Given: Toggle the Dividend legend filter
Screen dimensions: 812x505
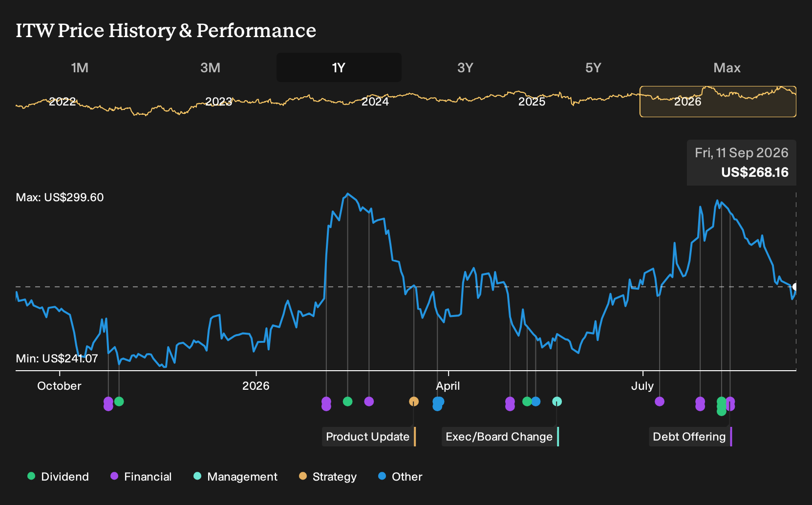Looking at the screenshot, I should click(58, 477).
